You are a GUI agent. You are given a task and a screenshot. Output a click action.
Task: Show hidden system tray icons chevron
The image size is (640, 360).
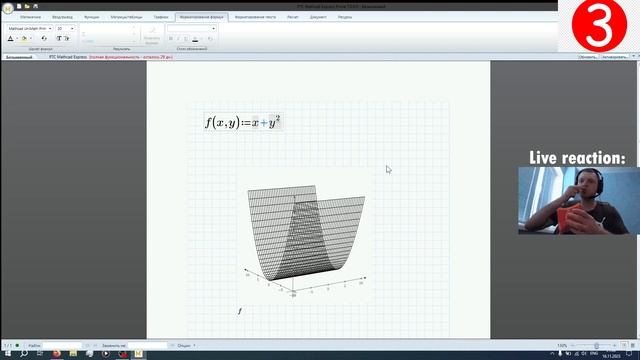point(552,353)
